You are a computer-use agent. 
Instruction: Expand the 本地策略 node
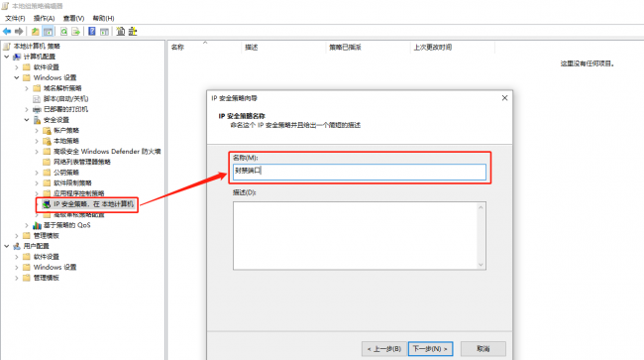coord(37,141)
